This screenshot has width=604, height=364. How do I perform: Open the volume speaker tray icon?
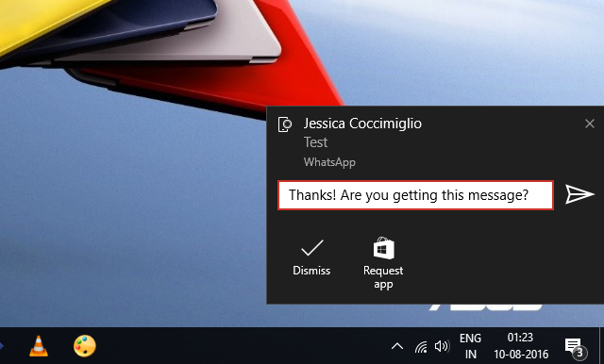pos(442,346)
